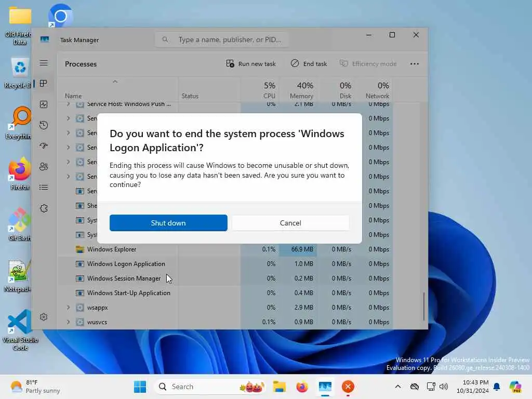The height and width of the screenshot is (399, 532).
Task: Open the Details sidebar icon
Action: 44,187
